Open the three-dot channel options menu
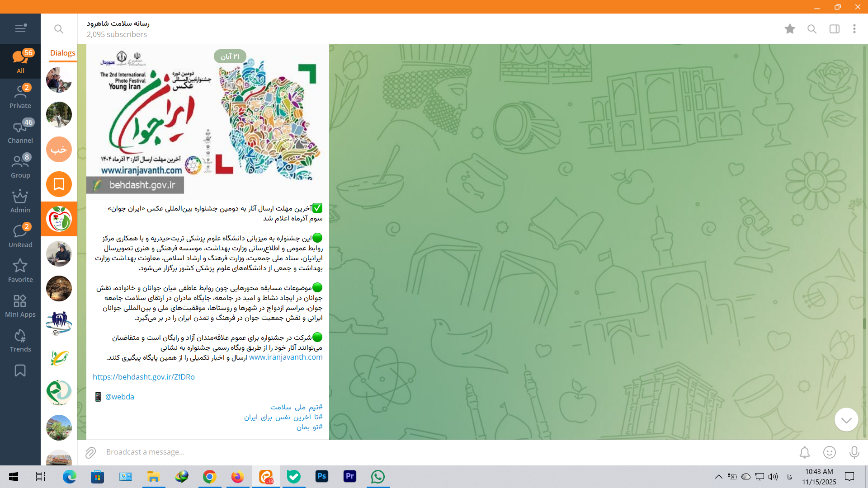Screen dimensions: 868x488 (854, 29)
